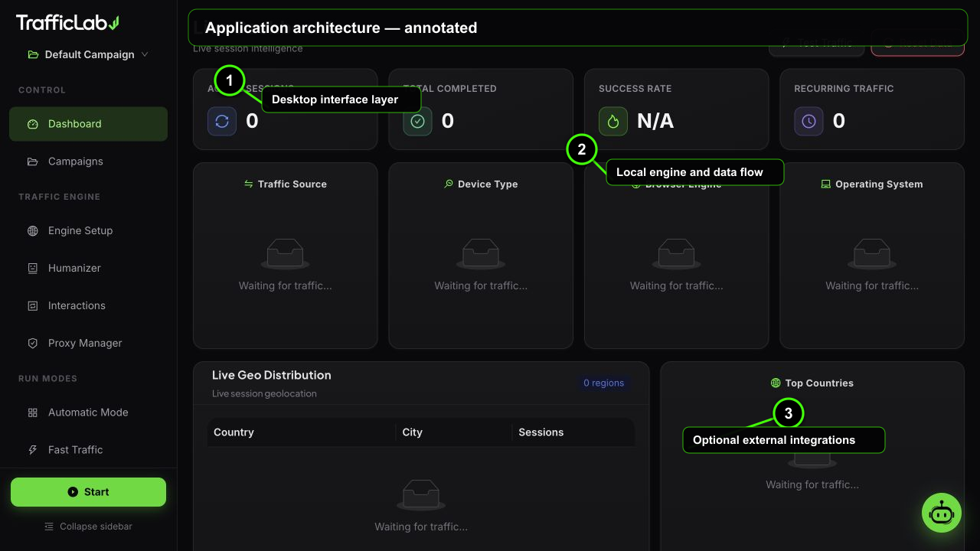Open the chatbot assistant robot icon
The image size is (980, 551).
click(x=942, y=513)
